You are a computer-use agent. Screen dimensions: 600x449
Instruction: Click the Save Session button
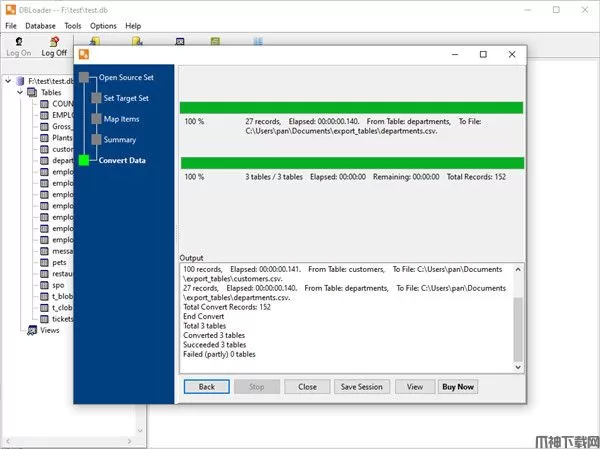361,386
